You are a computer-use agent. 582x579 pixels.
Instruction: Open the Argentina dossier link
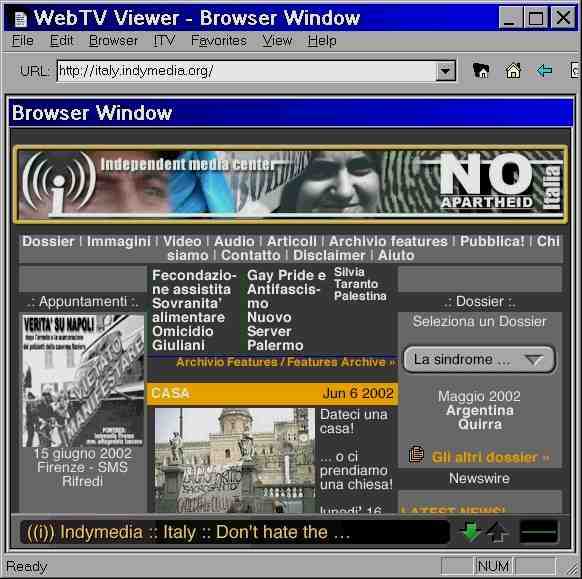[x=480, y=410]
